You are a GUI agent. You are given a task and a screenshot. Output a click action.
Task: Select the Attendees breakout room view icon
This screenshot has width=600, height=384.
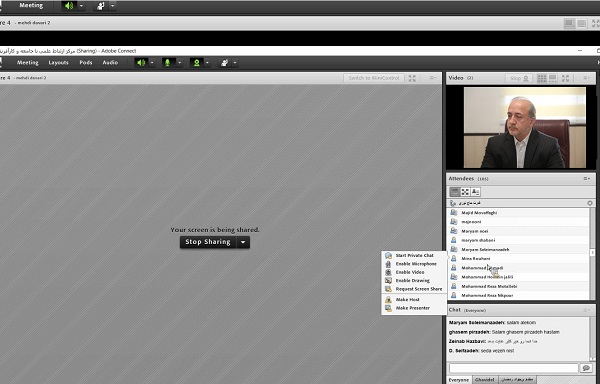[465, 192]
